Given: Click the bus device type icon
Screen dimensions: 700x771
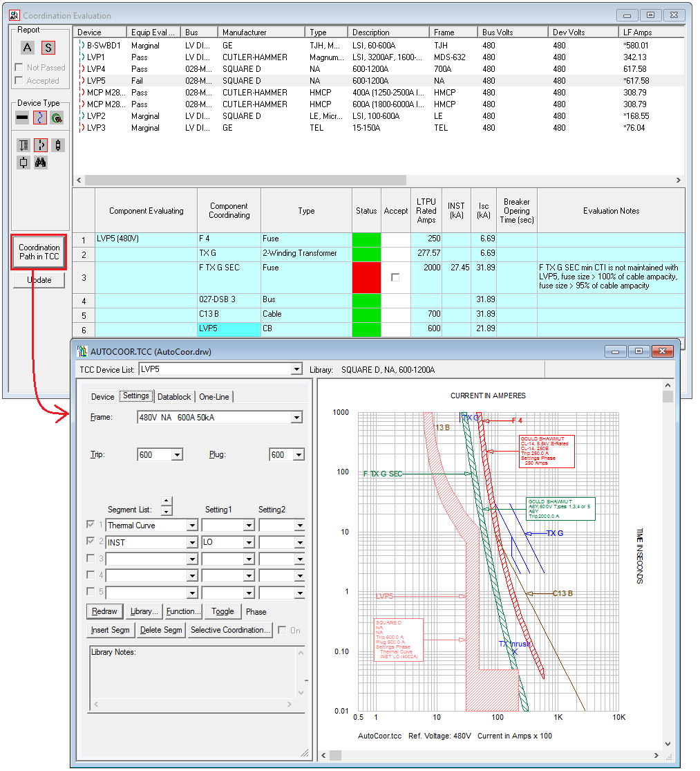Looking at the screenshot, I should click(22, 118).
